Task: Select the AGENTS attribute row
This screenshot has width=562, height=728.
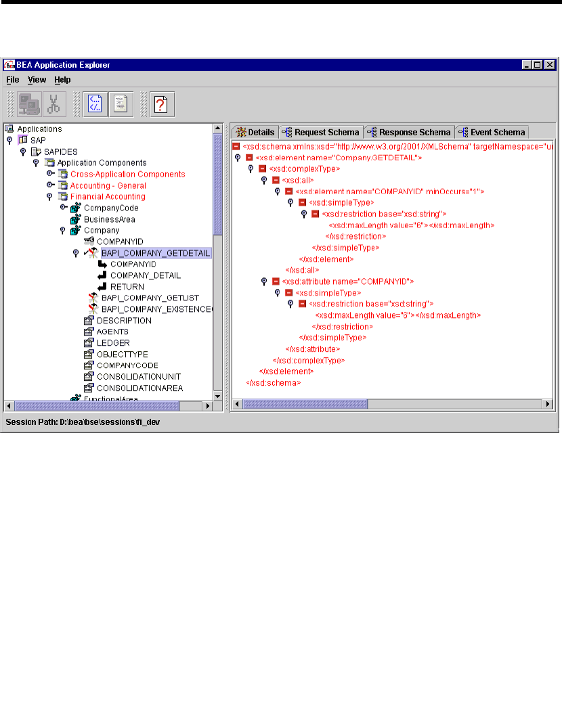Action: point(112,332)
